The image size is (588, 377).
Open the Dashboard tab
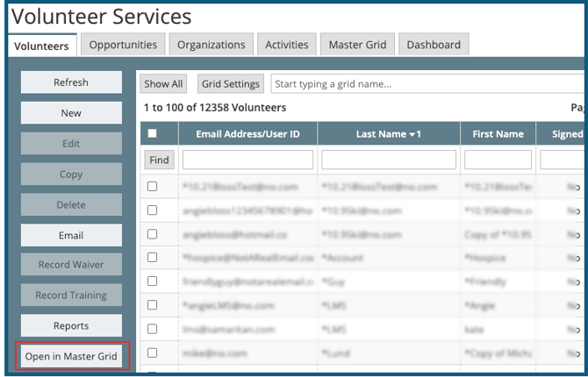[x=434, y=45]
